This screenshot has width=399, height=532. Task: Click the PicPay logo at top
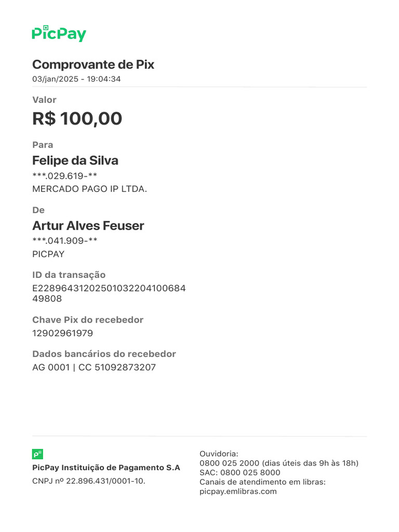coord(59,34)
